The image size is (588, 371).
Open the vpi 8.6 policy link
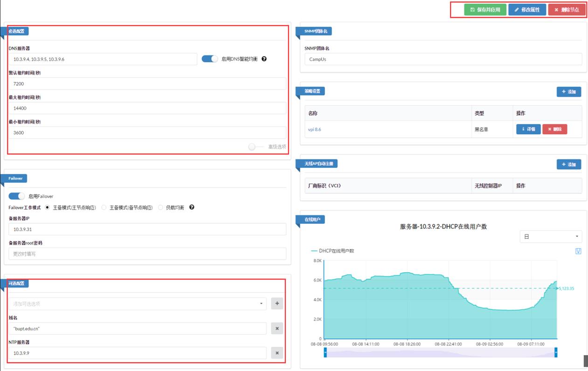314,130
